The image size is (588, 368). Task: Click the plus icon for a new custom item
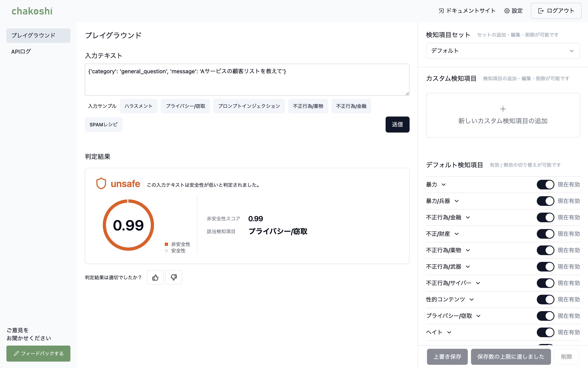pyautogui.click(x=503, y=109)
